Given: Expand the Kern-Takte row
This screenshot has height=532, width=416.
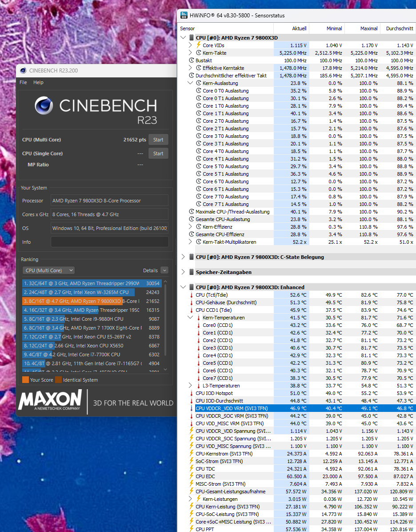Looking at the screenshot, I should (190, 53).
